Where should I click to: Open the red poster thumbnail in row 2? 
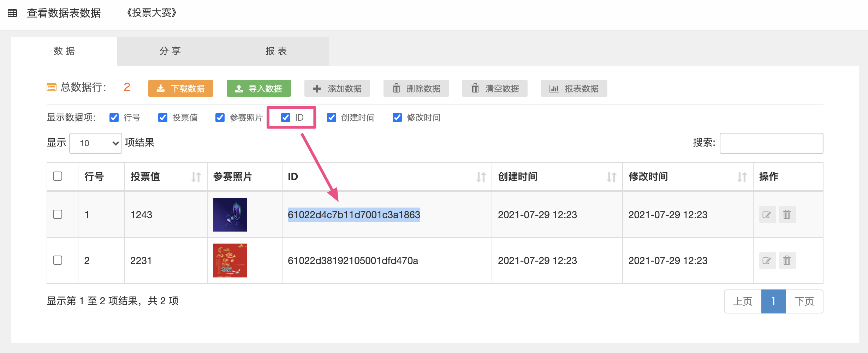pyautogui.click(x=230, y=261)
